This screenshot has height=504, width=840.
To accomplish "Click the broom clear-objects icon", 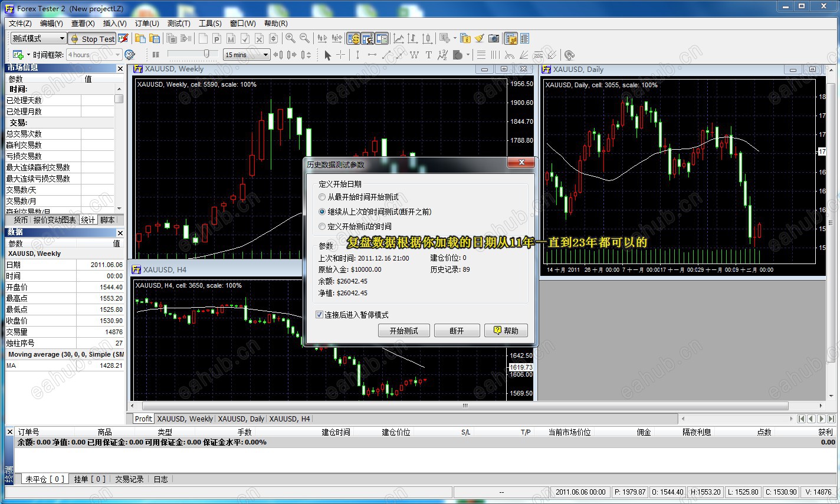I will (x=480, y=38).
